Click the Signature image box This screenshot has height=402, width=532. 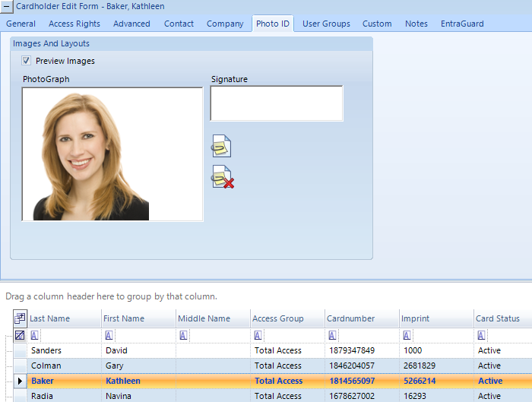click(x=277, y=103)
